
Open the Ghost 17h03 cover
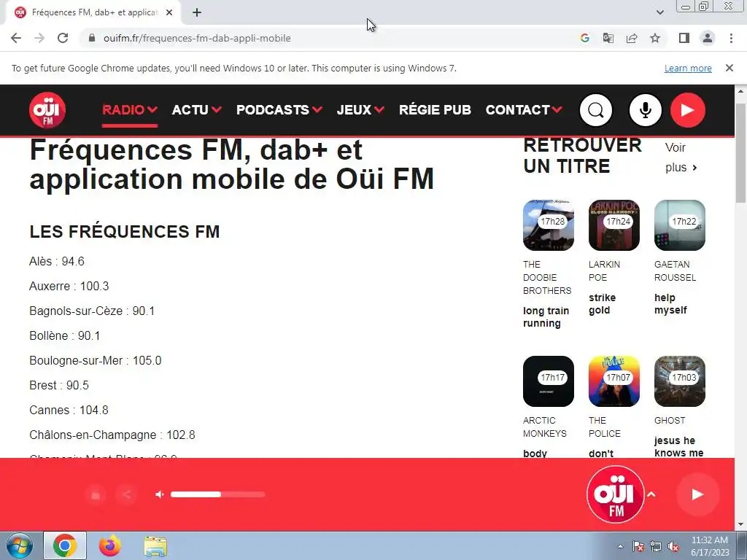pyautogui.click(x=680, y=381)
